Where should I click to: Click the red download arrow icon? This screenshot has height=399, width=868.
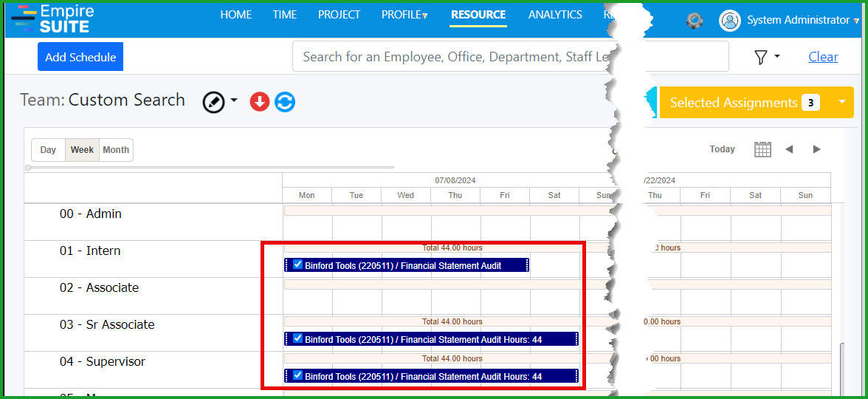(x=260, y=102)
